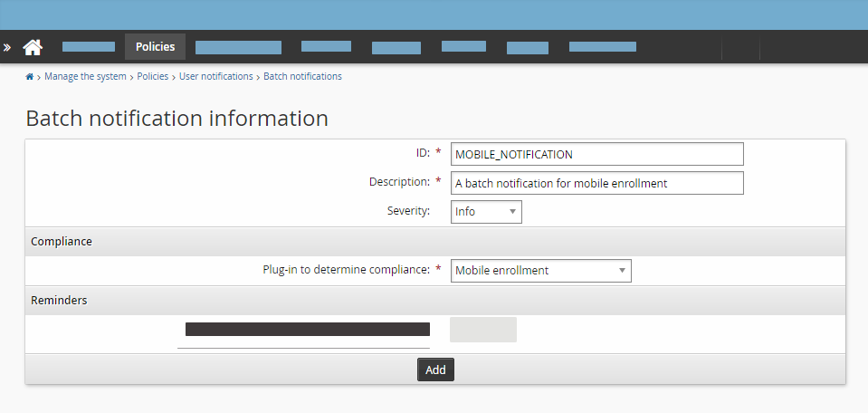Click the small home icon in the breadcrumb
This screenshot has height=413, width=868.
[30, 77]
